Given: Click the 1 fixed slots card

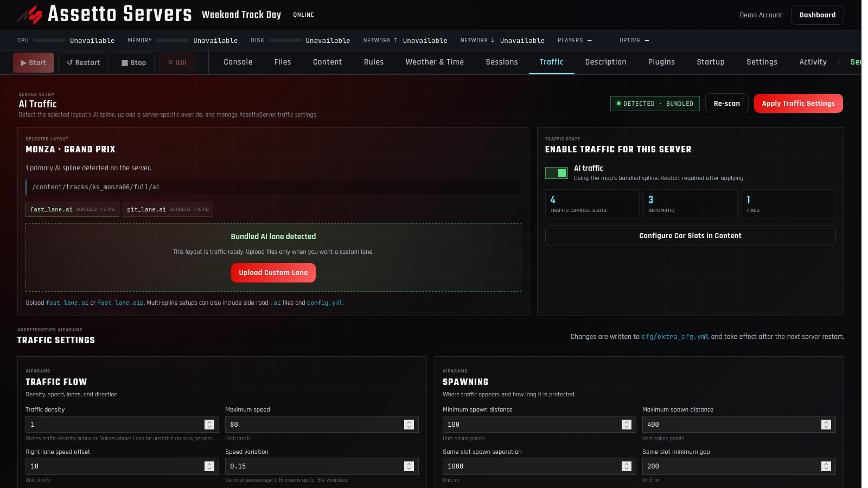Looking at the screenshot, I should 789,204.
